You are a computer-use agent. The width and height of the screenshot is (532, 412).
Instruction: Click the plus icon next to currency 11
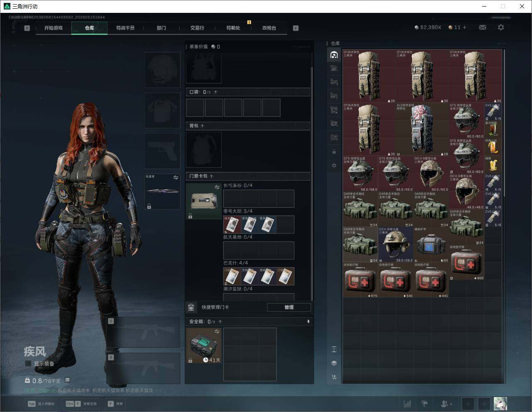(464, 27)
